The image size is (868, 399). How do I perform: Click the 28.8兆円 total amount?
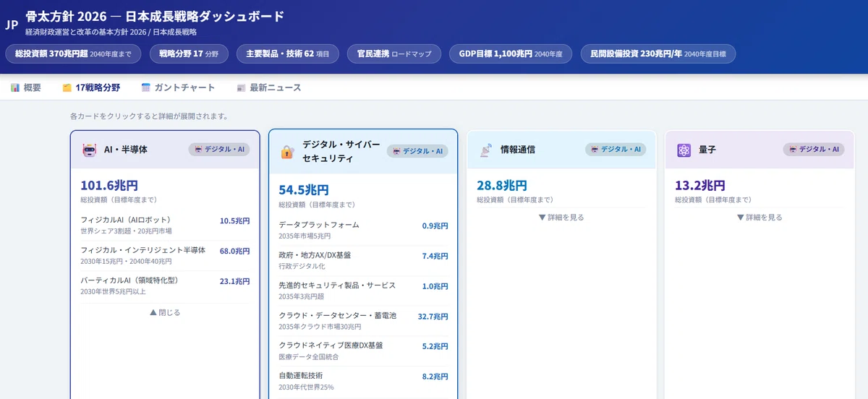(x=502, y=186)
